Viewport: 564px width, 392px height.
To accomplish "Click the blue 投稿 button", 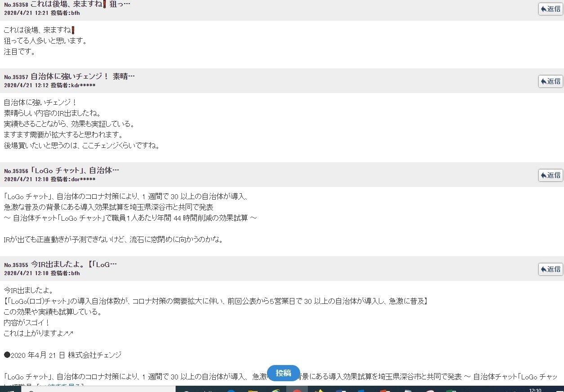I will click(x=283, y=373).
